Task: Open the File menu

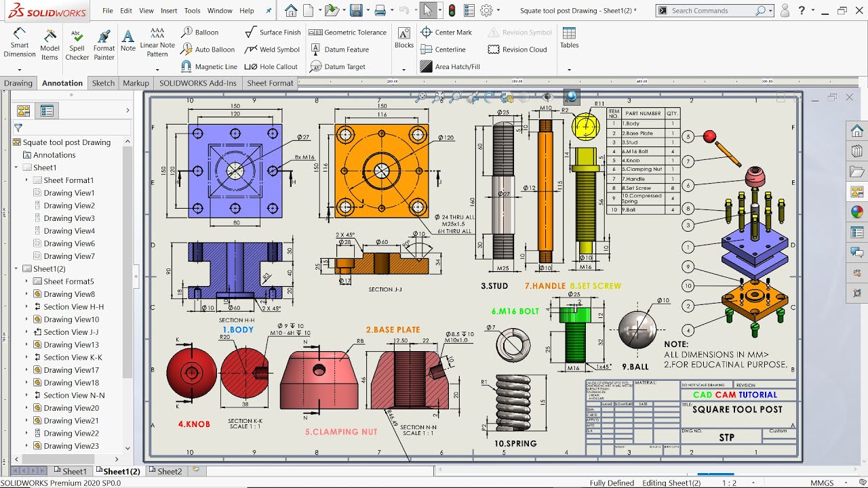Action: [x=108, y=11]
